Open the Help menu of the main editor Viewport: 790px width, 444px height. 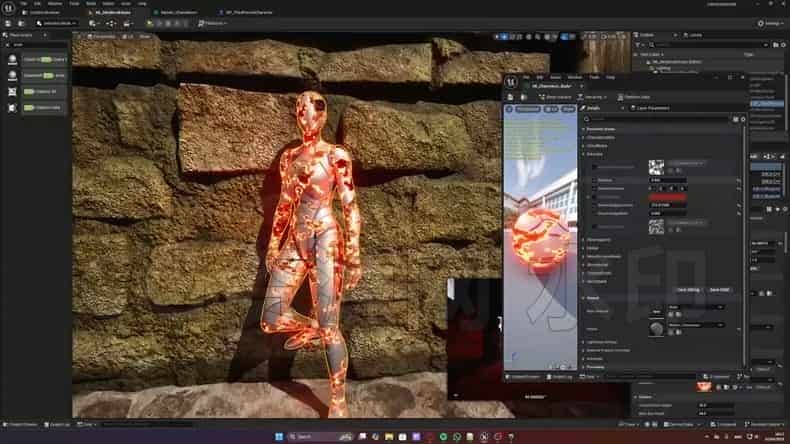(x=142, y=3)
